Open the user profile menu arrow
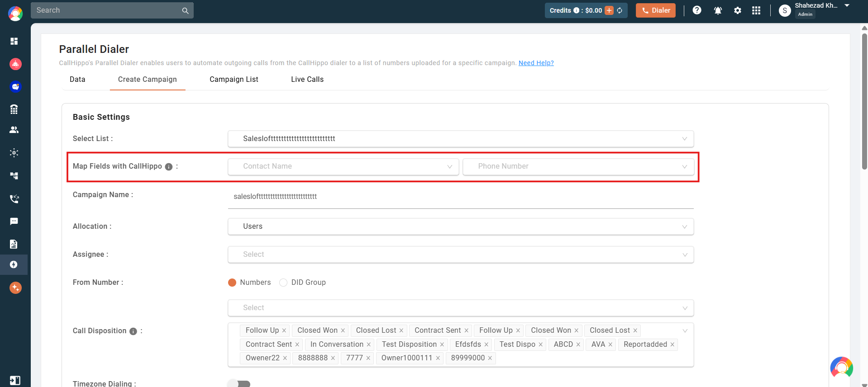 [847, 5]
